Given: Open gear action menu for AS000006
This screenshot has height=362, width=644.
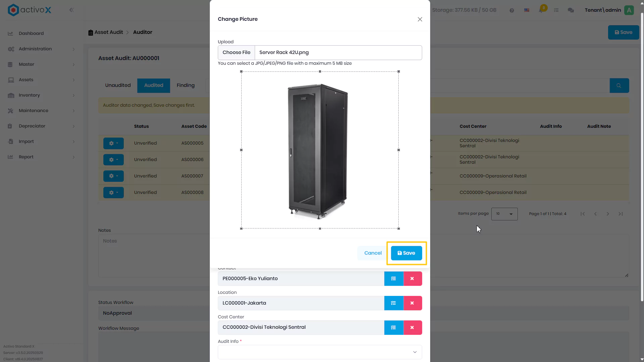Looking at the screenshot, I should click(x=113, y=160).
